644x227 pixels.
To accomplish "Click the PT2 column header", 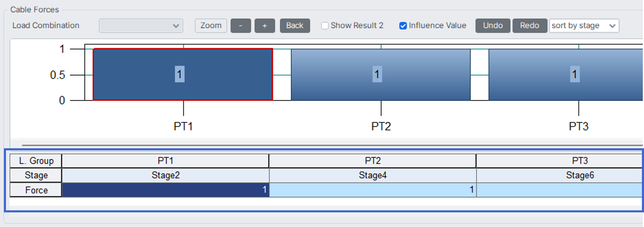I will point(372,161).
